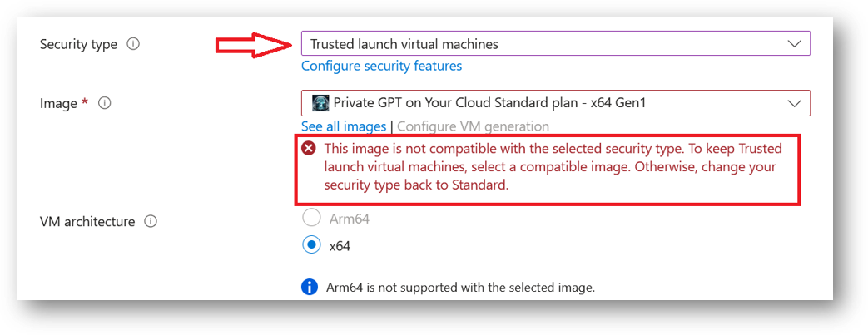Click the info icon next to VM architecture
The width and height of the screenshot is (868, 335).
[x=151, y=222]
